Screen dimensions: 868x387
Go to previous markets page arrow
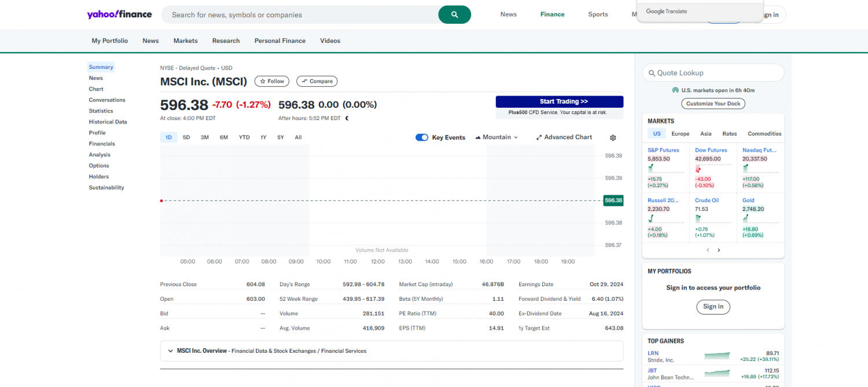pyautogui.click(x=707, y=250)
